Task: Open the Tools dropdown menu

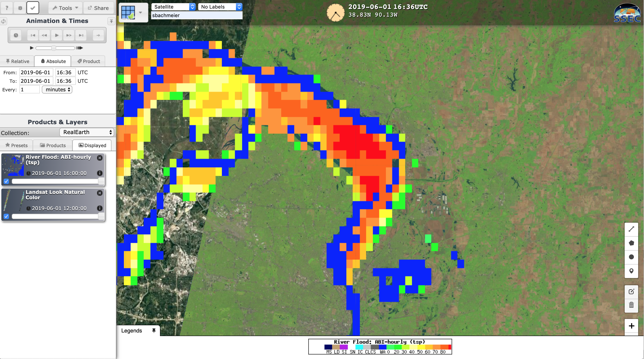Action: click(65, 8)
